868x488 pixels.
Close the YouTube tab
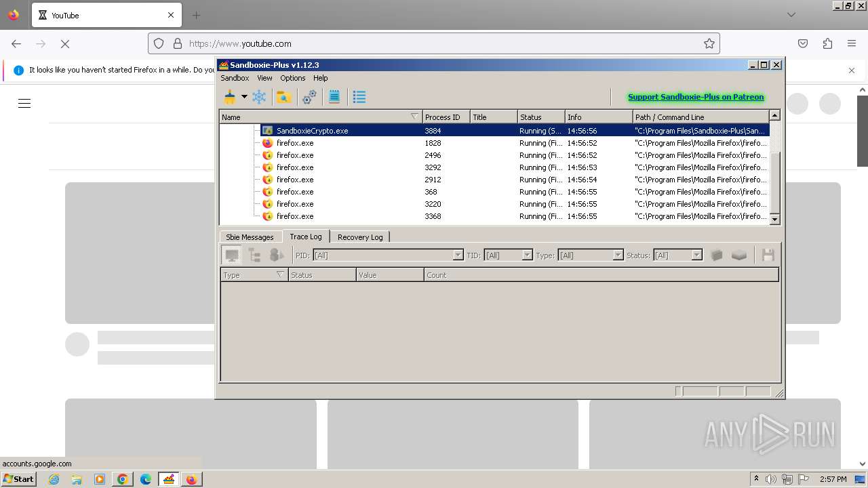point(171,15)
